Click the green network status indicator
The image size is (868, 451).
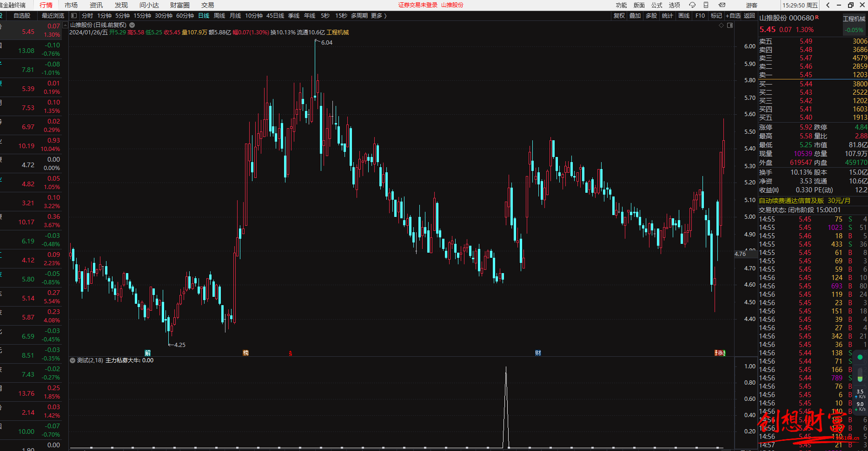point(860,357)
